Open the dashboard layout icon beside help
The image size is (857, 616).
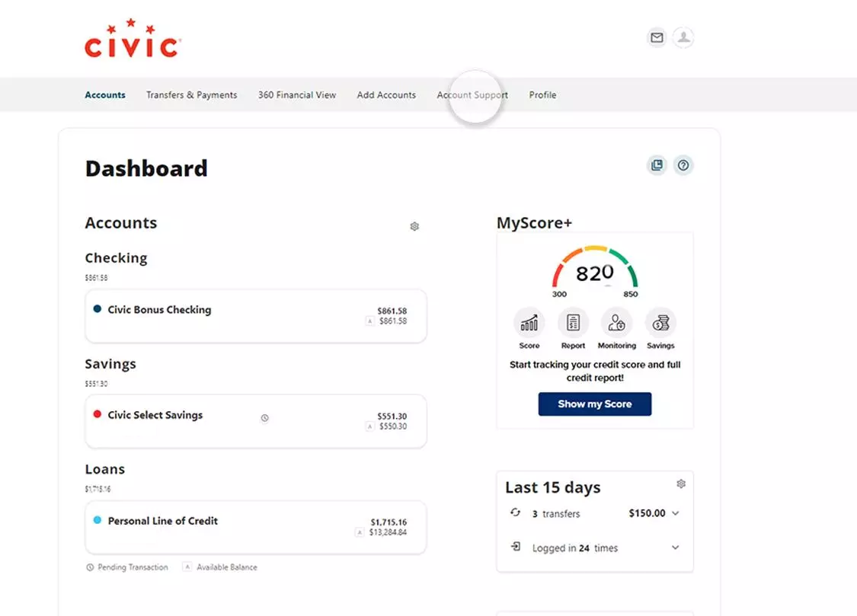pos(657,165)
